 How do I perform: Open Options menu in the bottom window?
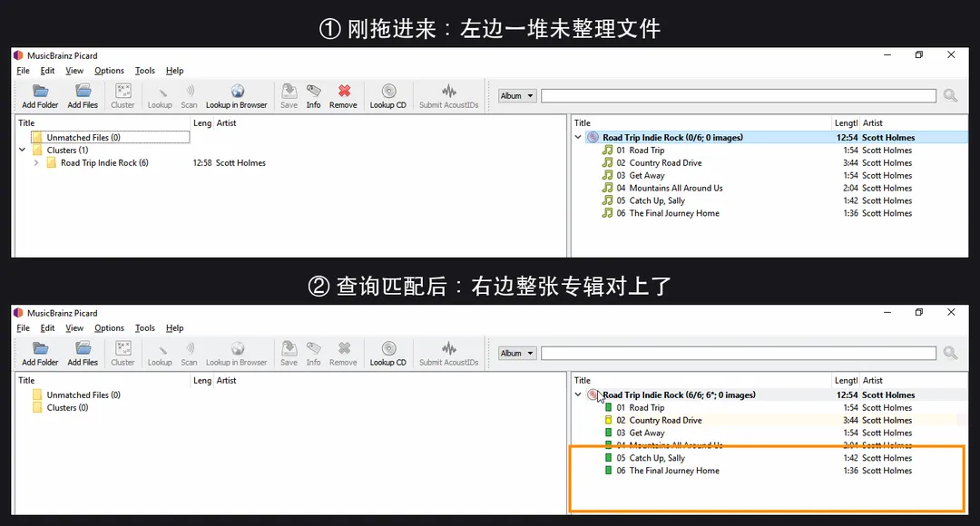pos(110,328)
